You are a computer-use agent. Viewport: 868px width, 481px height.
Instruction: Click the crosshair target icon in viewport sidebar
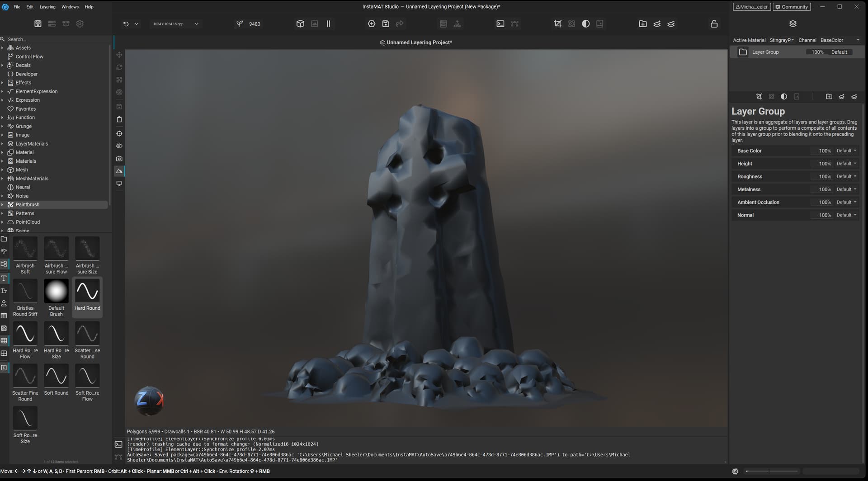(119, 134)
